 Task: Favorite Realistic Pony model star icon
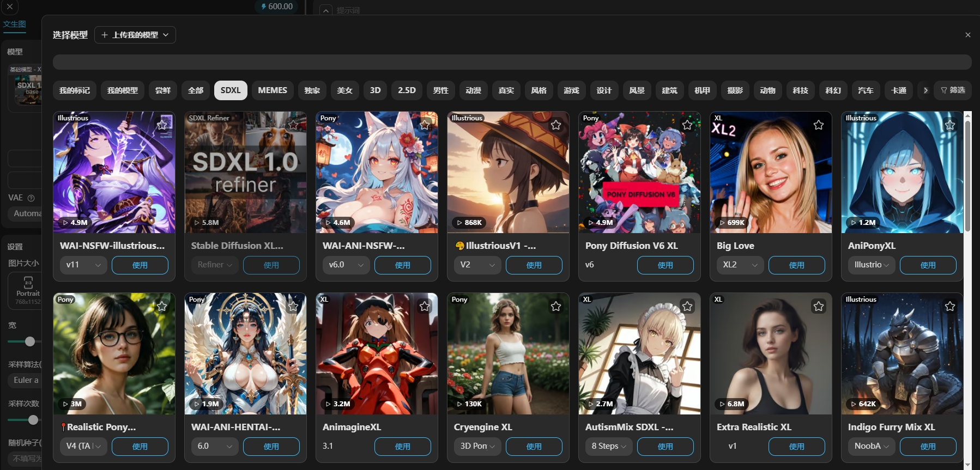162,306
